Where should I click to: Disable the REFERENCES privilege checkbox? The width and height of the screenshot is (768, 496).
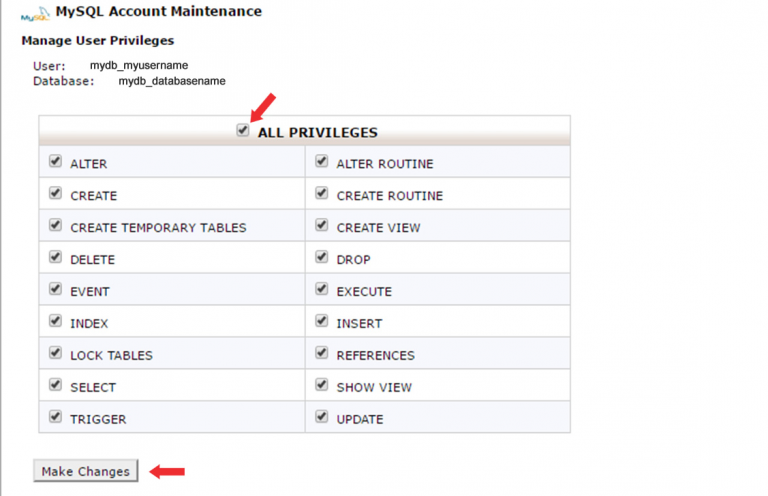tap(321, 354)
